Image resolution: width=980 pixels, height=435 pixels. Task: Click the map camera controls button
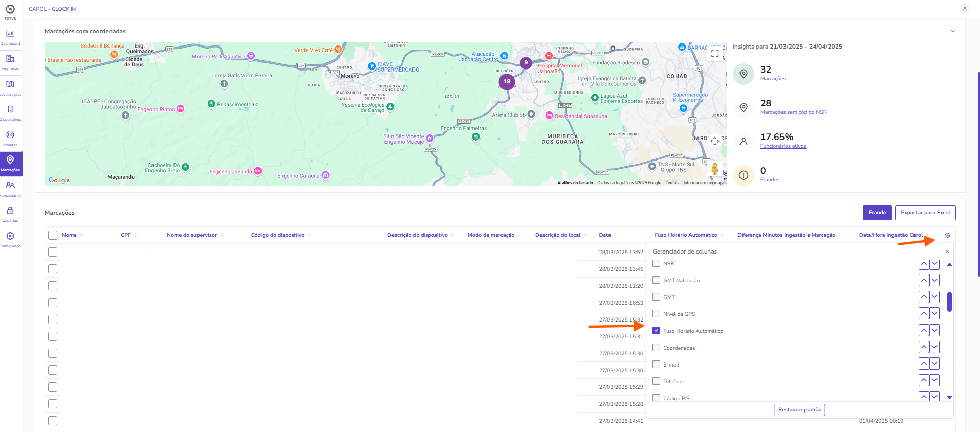tap(715, 141)
